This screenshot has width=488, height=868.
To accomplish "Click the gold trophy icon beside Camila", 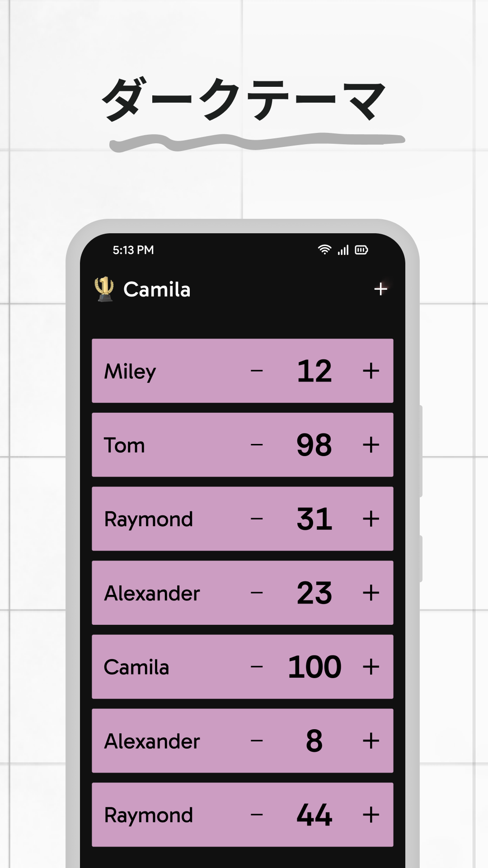I will click(104, 289).
